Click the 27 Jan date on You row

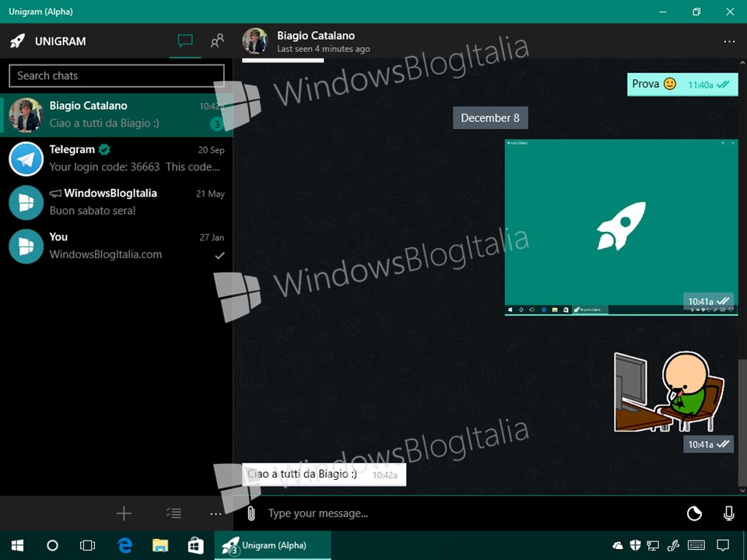tap(212, 238)
